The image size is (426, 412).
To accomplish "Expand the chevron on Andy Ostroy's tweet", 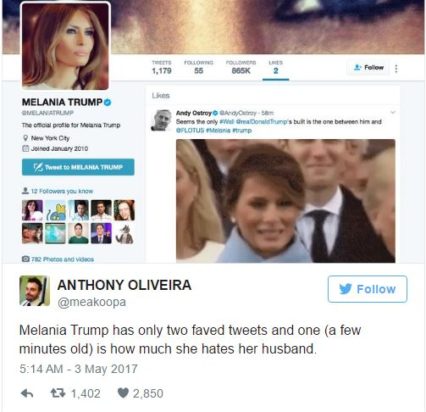I will 393,113.
